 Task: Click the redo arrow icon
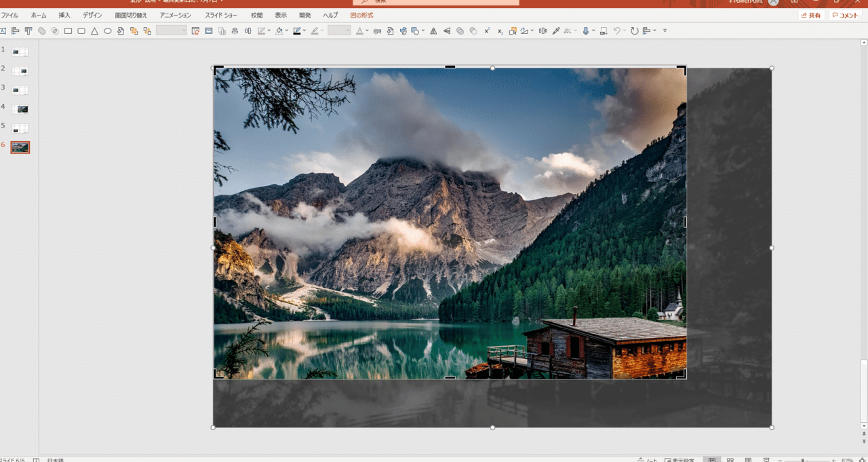pyautogui.click(x=634, y=31)
